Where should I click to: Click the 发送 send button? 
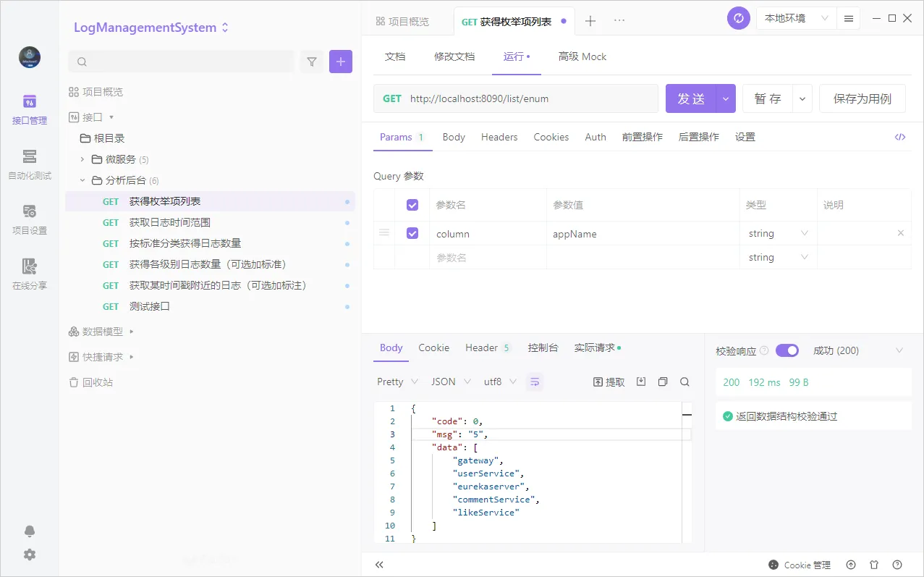tap(690, 98)
